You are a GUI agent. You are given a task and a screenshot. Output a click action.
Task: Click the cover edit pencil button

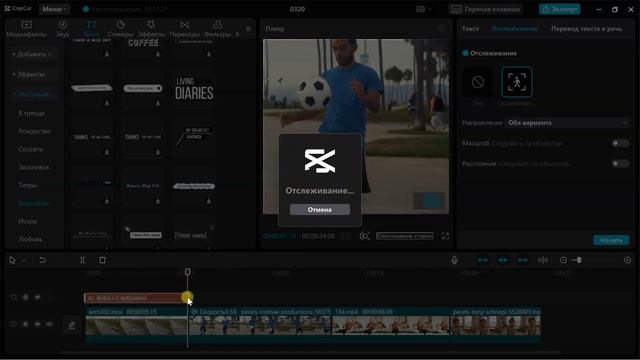coord(72,325)
